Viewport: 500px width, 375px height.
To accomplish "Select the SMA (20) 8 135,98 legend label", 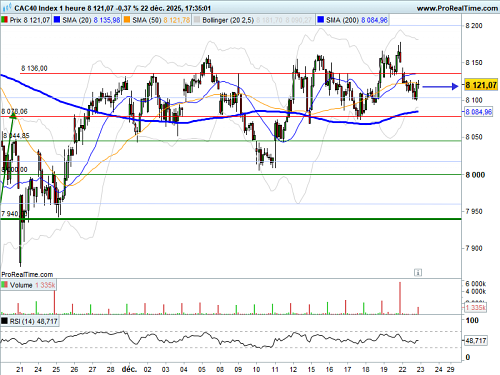I will tap(91, 20).
